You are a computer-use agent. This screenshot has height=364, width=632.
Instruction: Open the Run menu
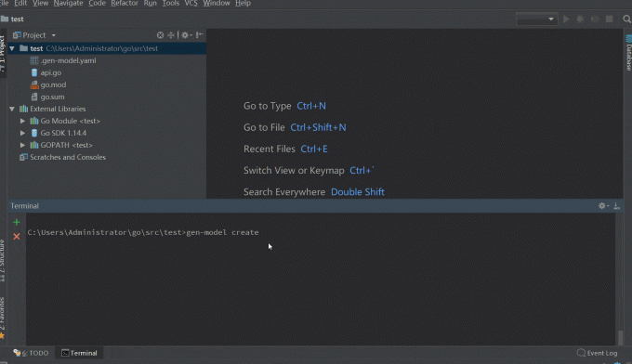[150, 3]
